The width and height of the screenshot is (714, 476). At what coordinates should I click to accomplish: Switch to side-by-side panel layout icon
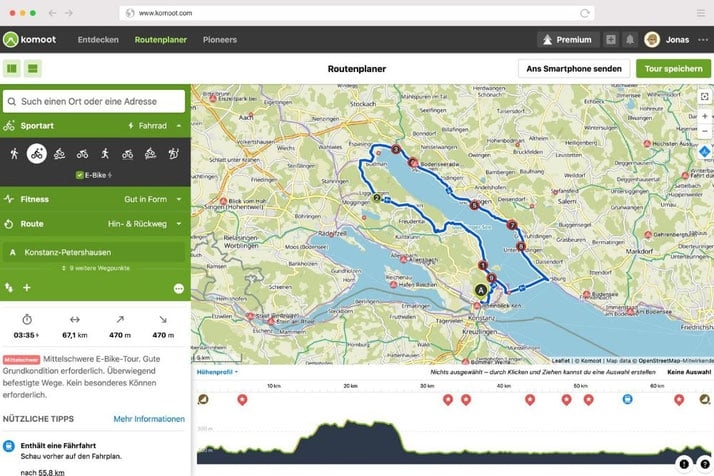tap(12, 69)
